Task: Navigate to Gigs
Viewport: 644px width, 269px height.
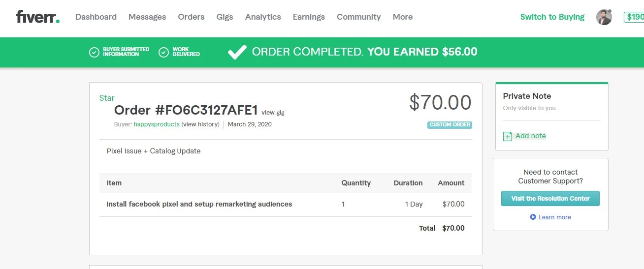Action: click(225, 17)
